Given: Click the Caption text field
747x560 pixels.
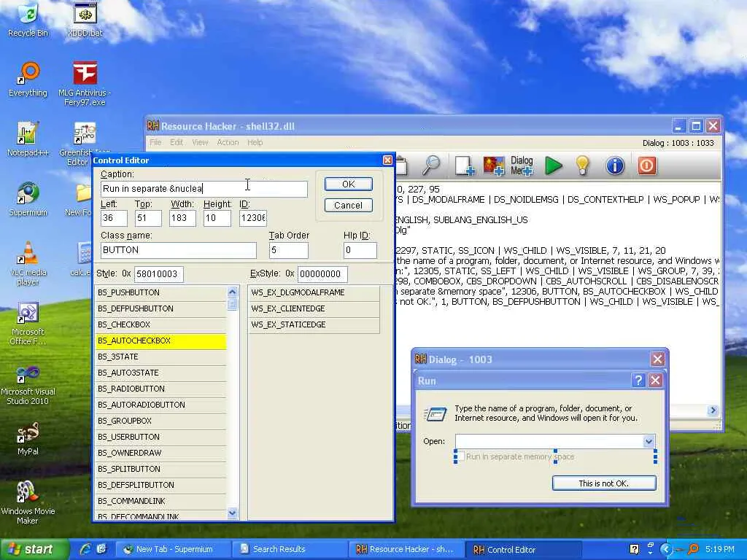Looking at the screenshot, I should [x=204, y=189].
